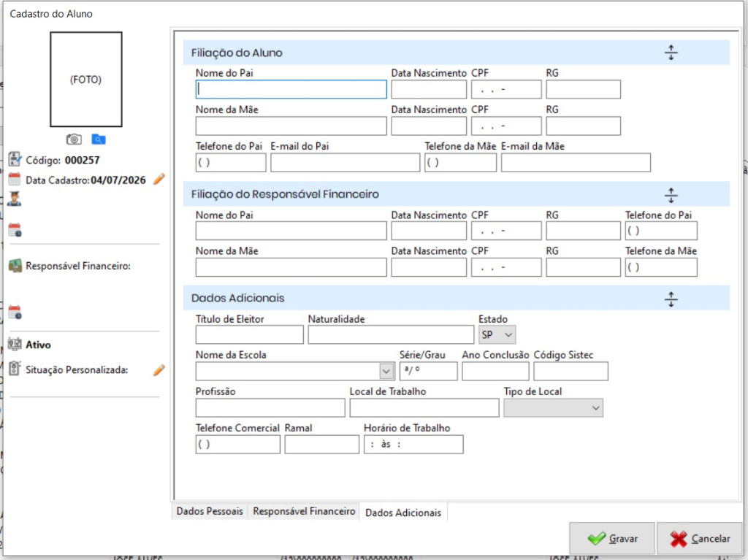Click Responsável's father CPF field

point(506,231)
